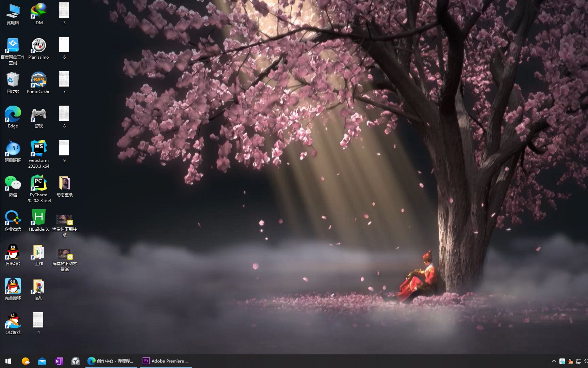This screenshot has width=588, height=368.
Task: Select the 动态壁纸 folder
Action: tap(64, 186)
